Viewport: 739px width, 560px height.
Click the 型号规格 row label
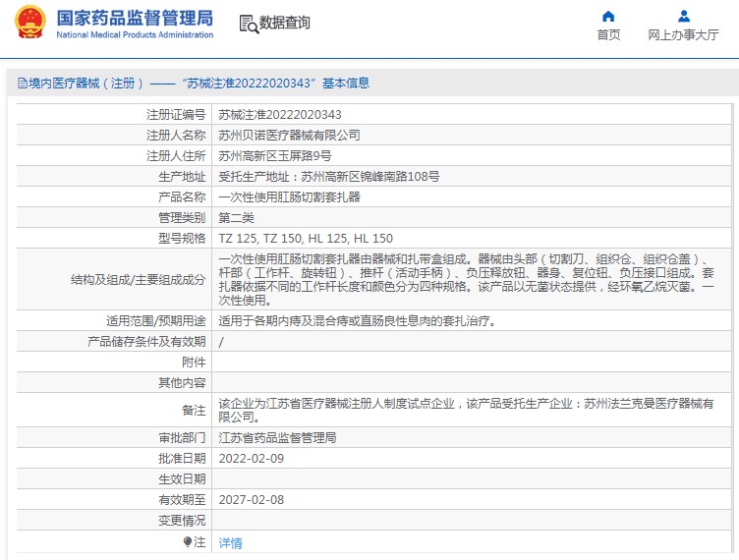pyautogui.click(x=183, y=239)
